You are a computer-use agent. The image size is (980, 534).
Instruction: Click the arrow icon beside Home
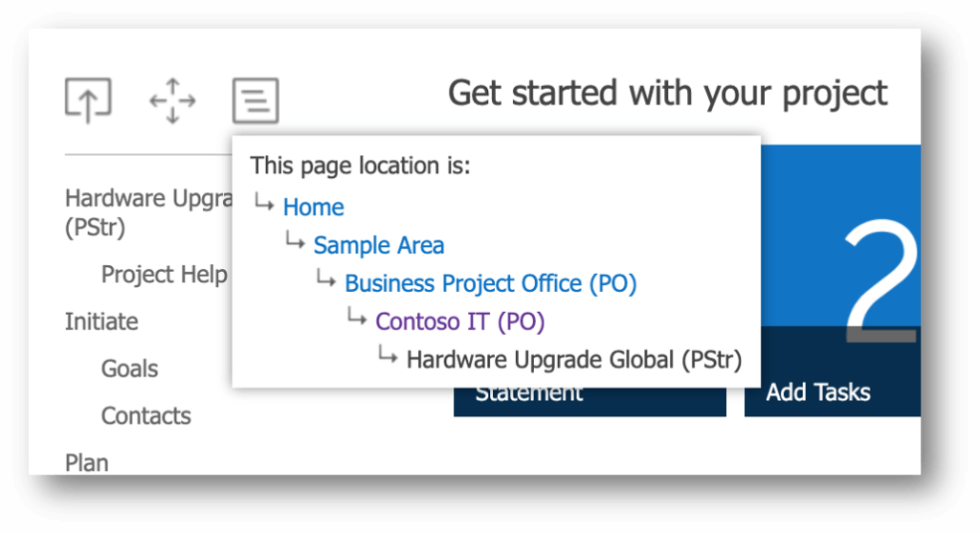(263, 205)
